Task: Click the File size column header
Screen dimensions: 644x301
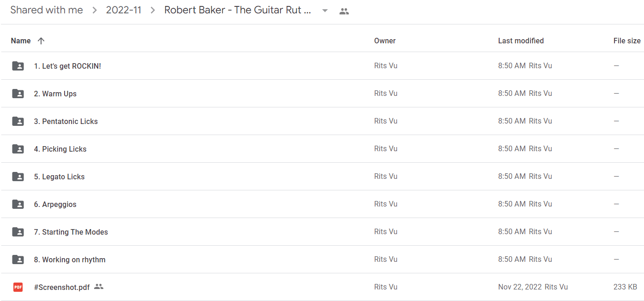Action: point(627,41)
